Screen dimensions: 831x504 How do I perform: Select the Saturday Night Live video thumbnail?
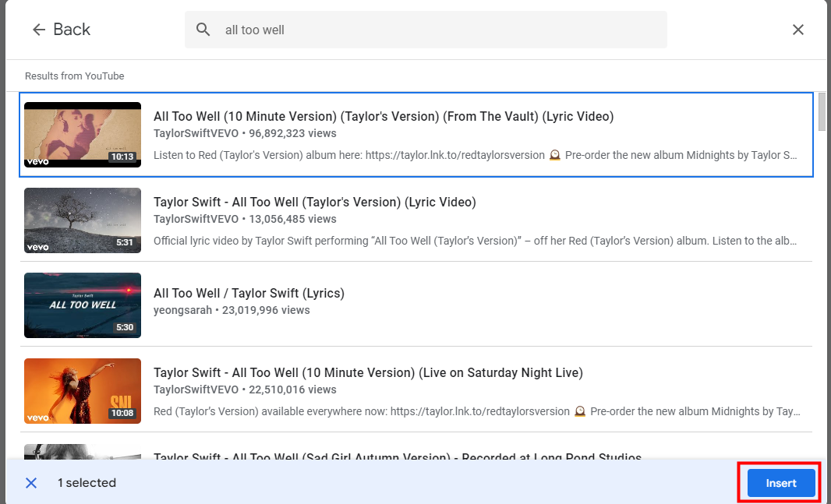click(x=83, y=391)
